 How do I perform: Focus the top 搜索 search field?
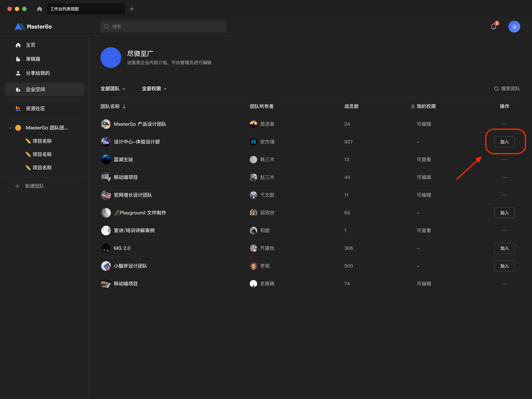click(x=163, y=27)
